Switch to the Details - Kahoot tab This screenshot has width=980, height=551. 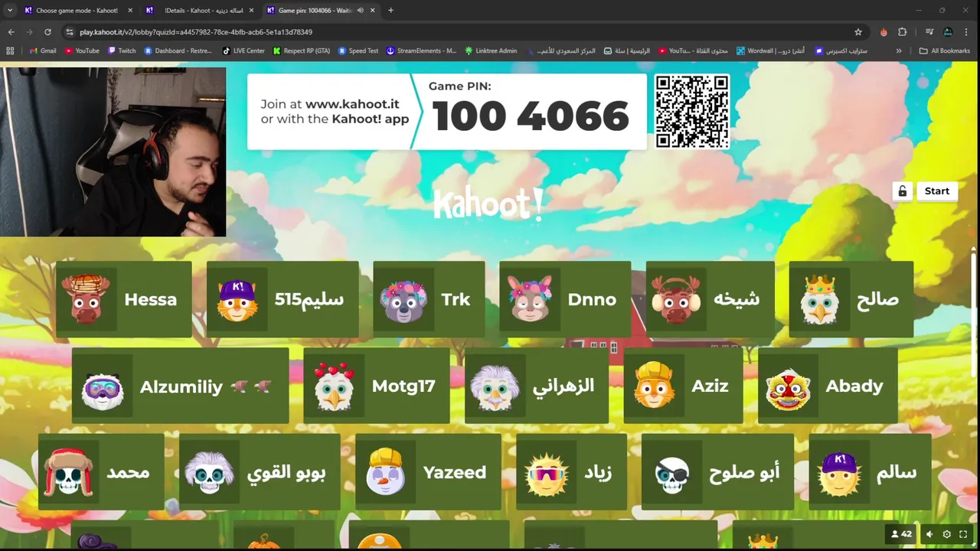199,11
